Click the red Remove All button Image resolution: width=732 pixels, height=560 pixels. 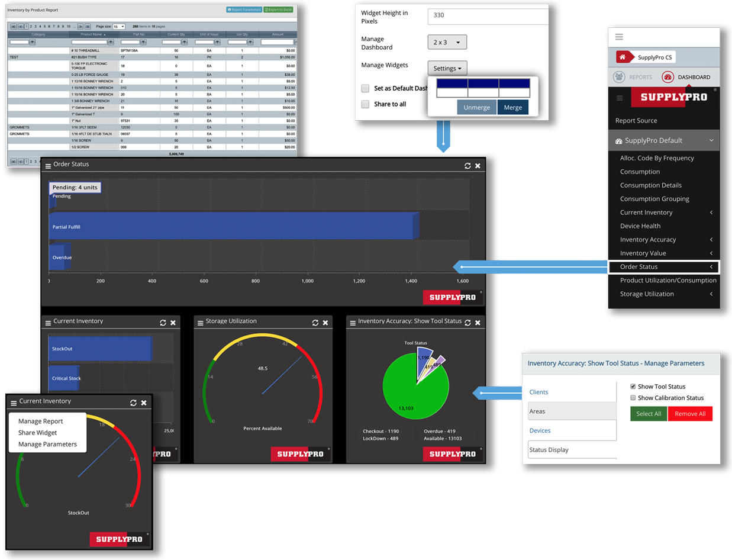pos(690,414)
